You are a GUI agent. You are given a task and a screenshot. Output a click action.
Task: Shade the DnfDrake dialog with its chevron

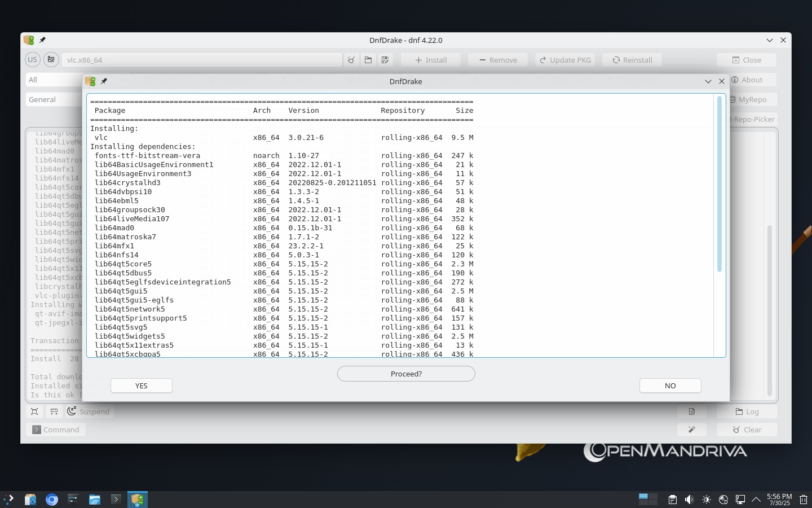pos(708,81)
